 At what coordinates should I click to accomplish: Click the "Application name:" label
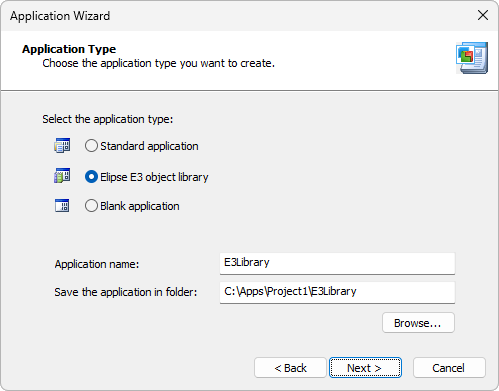click(x=97, y=264)
